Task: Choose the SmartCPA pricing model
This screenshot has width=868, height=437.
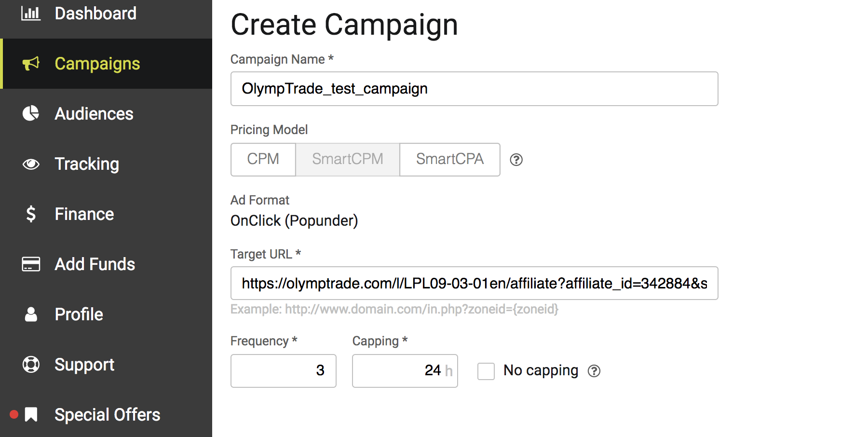Action: (449, 159)
